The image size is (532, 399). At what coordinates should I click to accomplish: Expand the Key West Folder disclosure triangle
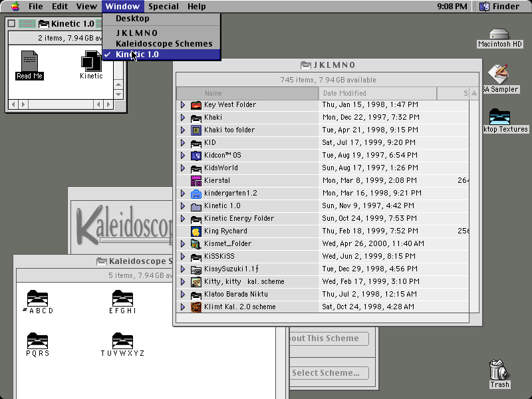tap(182, 105)
